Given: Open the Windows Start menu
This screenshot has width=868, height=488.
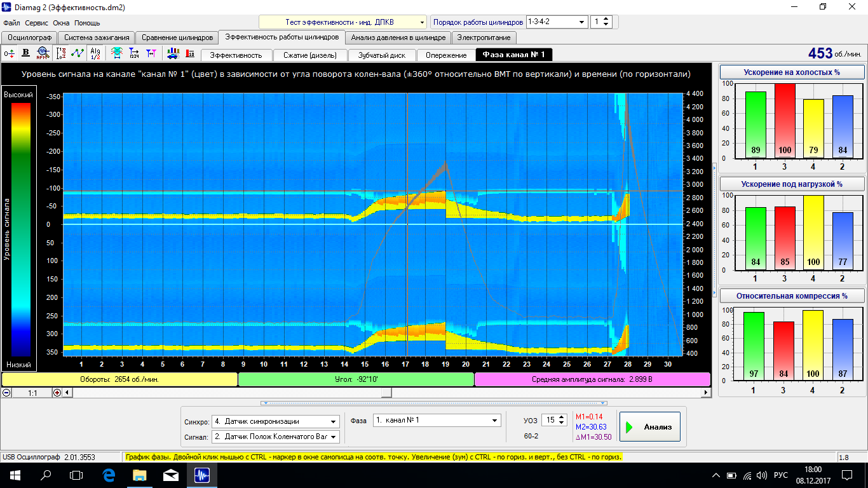Looking at the screenshot, I should [x=15, y=475].
